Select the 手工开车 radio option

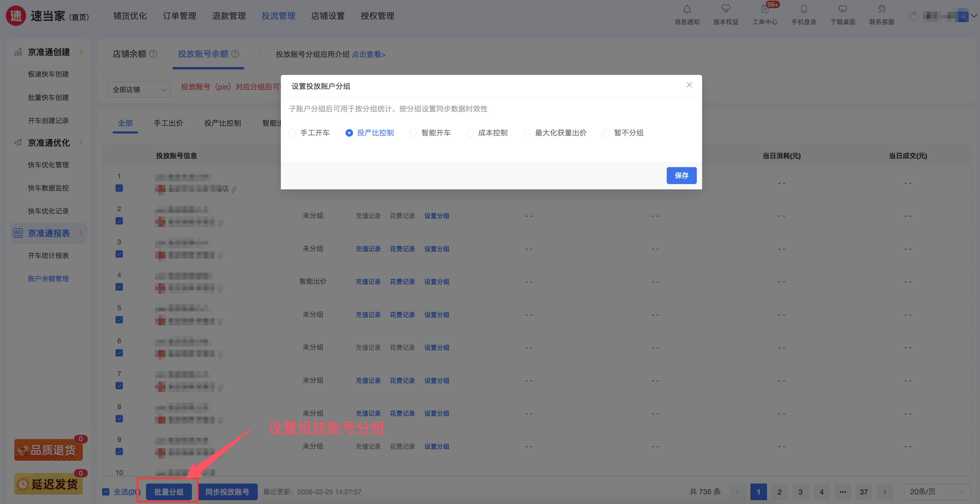[292, 133]
